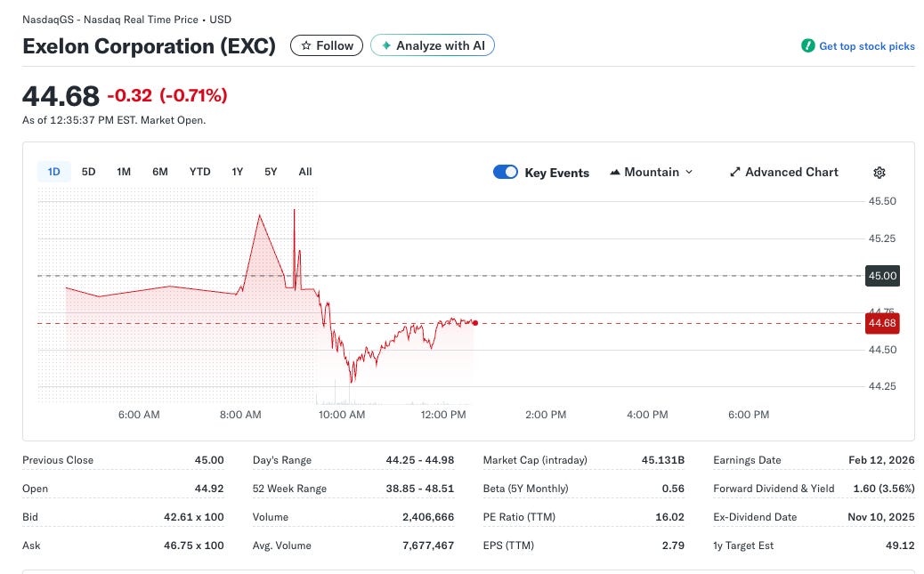Select the YTD time range

tap(199, 172)
